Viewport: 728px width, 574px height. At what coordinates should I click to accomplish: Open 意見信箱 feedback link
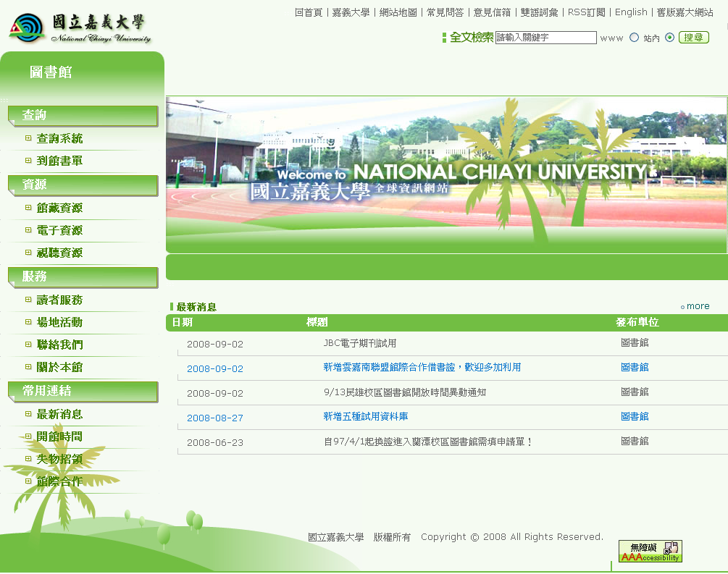(492, 12)
